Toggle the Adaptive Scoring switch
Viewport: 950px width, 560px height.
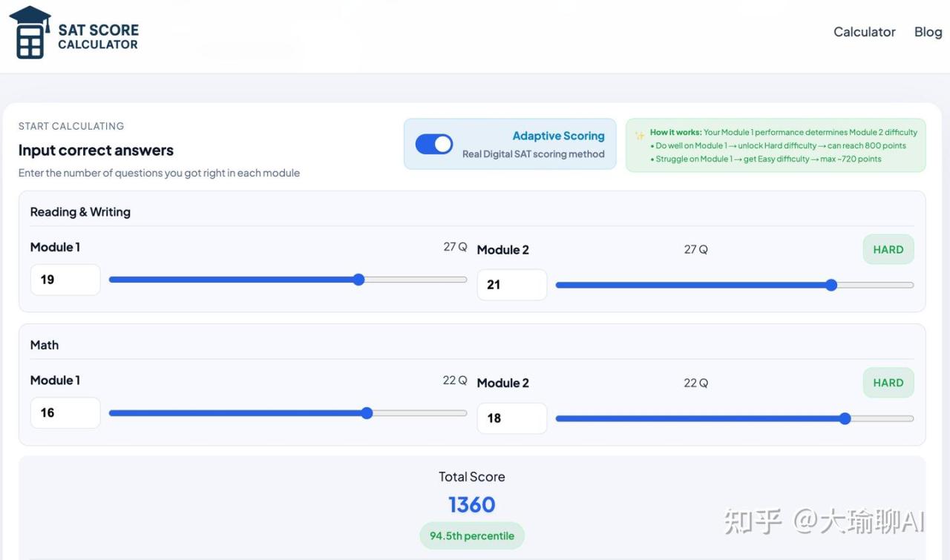(x=434, y=144)
